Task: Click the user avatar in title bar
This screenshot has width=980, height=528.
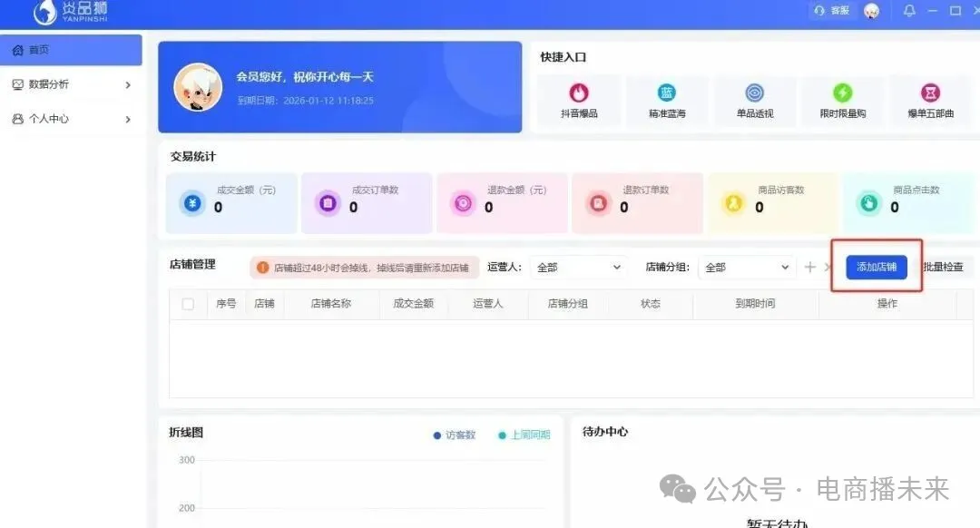Action: (x=871, y=11)
